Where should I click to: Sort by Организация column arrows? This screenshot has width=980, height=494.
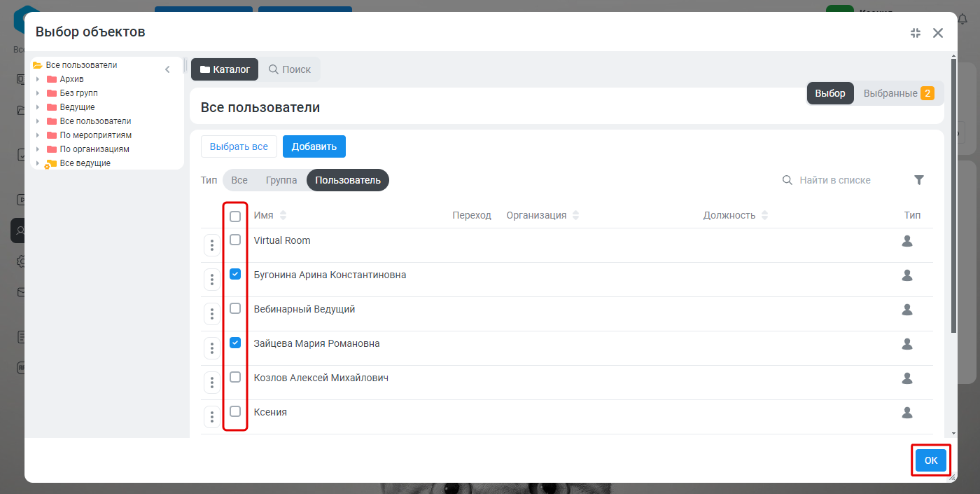[575, 215]
